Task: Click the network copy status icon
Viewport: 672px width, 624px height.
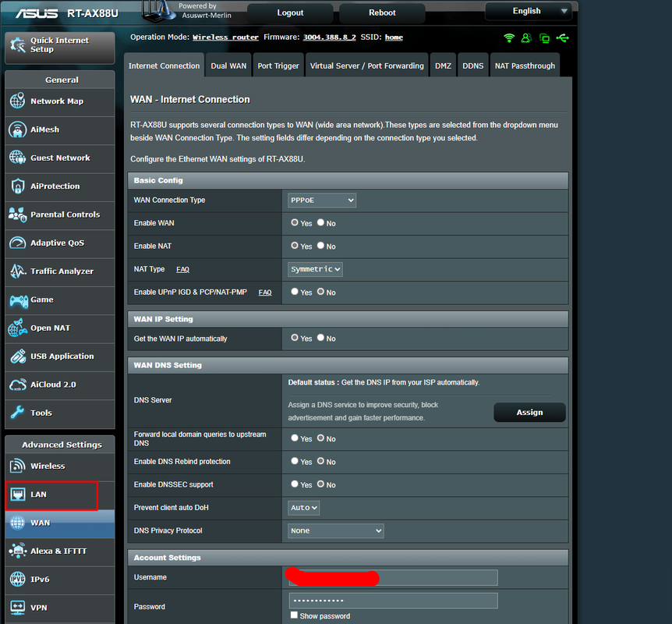Action: [x=544, y=38]
